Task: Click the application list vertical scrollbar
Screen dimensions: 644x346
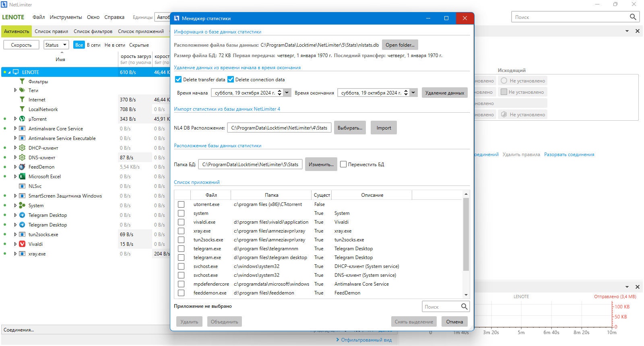Action: point(466,245)
